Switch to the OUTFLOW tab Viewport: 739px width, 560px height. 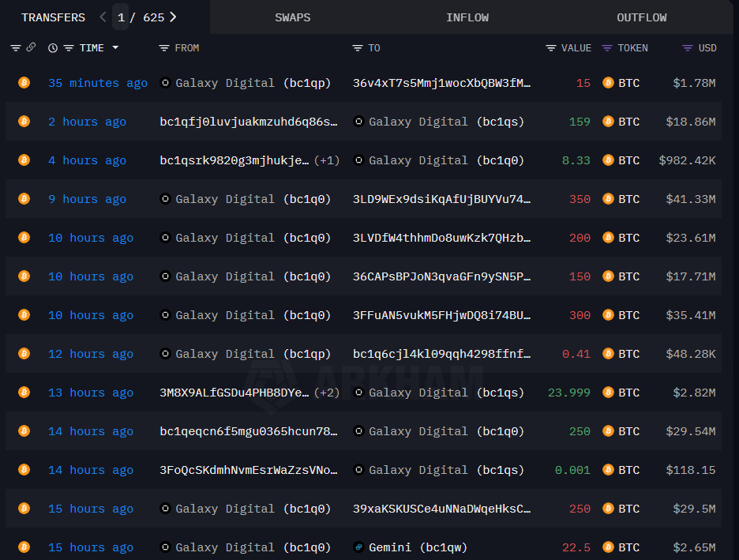coord(641,17)
